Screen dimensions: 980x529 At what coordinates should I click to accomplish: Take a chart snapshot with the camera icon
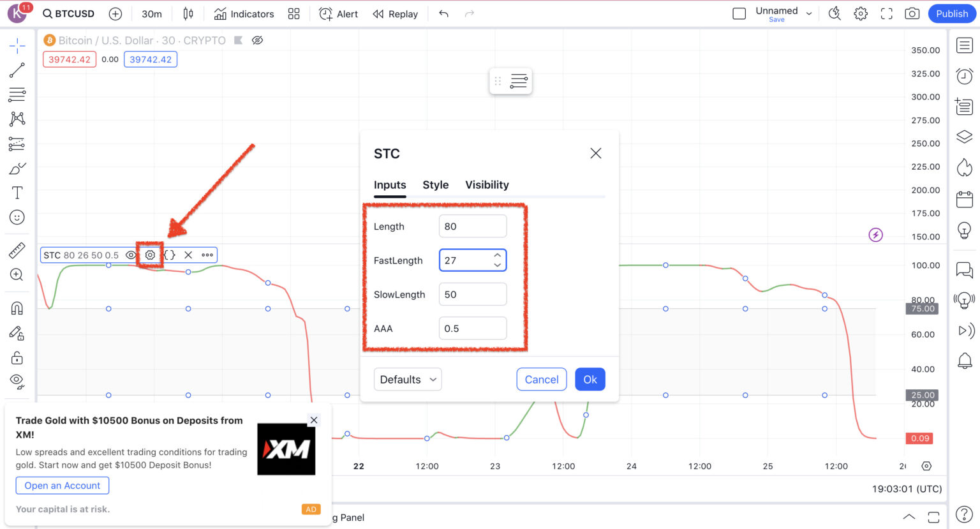[x=912, y=13]
